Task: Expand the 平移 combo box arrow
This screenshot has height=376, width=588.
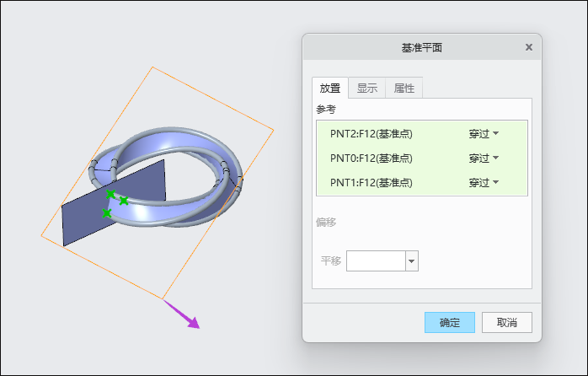Action: point(412,261)
